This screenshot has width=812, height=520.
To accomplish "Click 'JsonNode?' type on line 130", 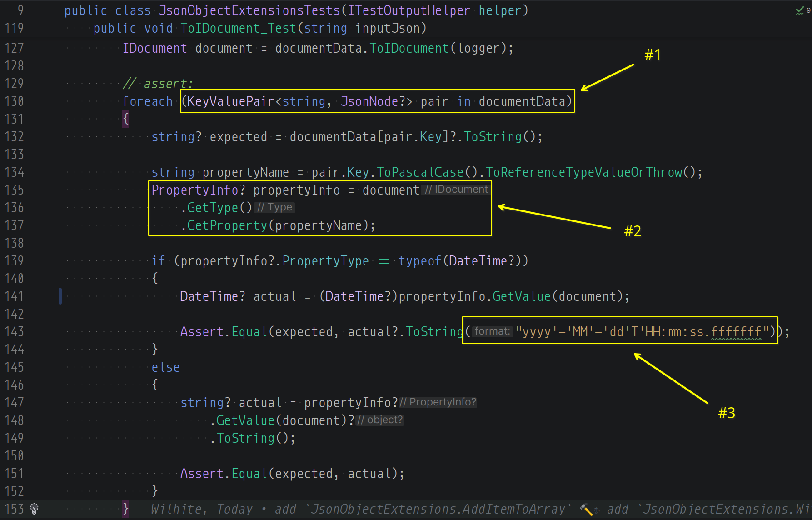I will tap(373, 101).
